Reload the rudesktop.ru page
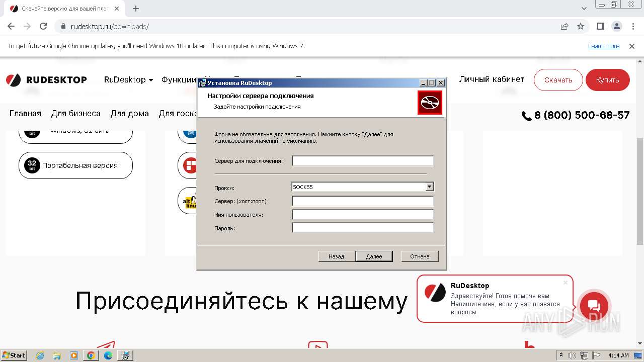The height and width of the screenshot is (362, 644). coord(43,26)
